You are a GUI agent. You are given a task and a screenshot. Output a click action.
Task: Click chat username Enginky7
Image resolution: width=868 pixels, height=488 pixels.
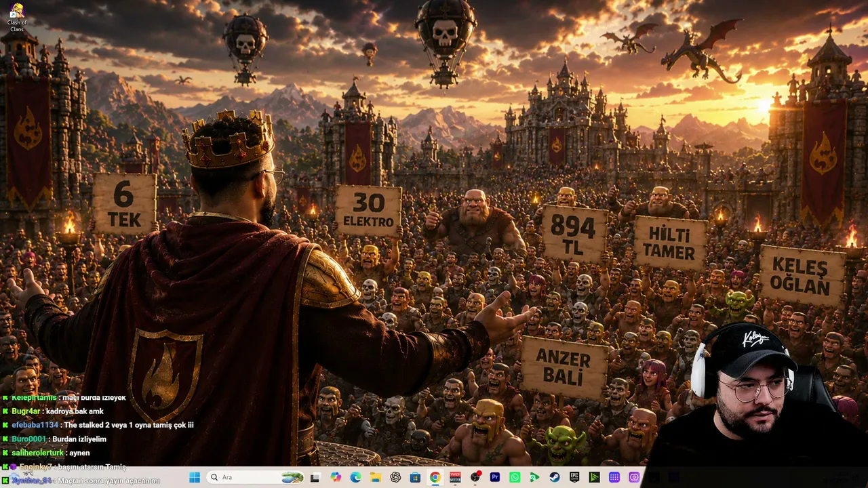(x=35, y=467)
